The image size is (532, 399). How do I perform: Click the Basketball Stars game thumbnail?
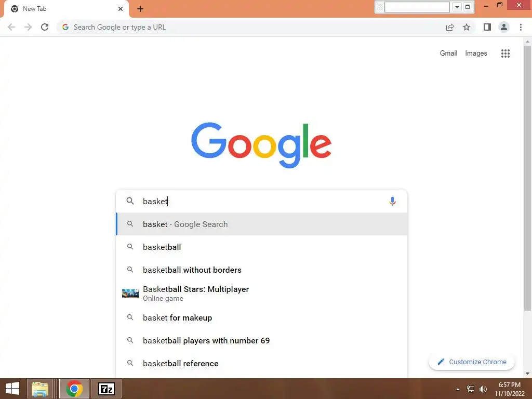(x=130, y=294)
